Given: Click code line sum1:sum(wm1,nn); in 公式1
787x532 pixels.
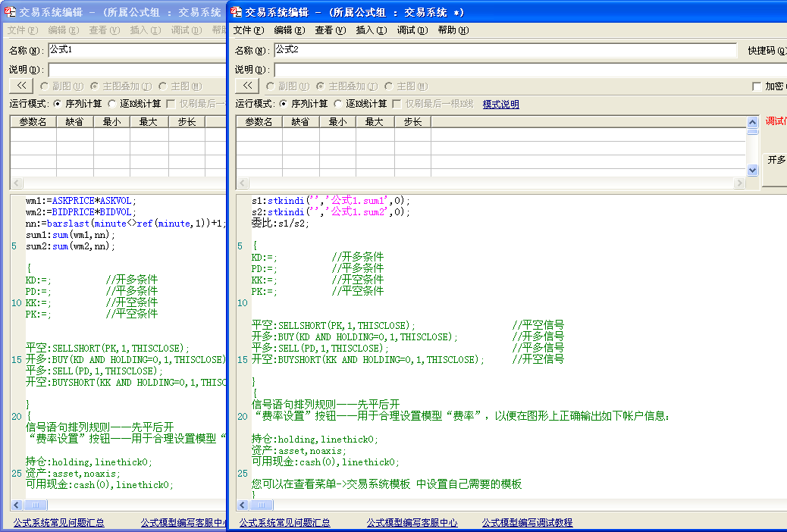Looking at the screenshot, I should tap(71, 235).
